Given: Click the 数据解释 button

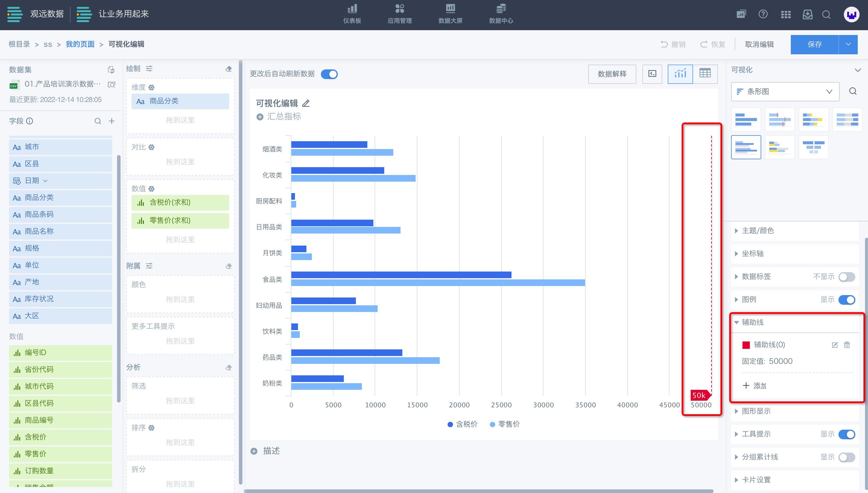Looking at the screenshot, I should pos(612,74).
